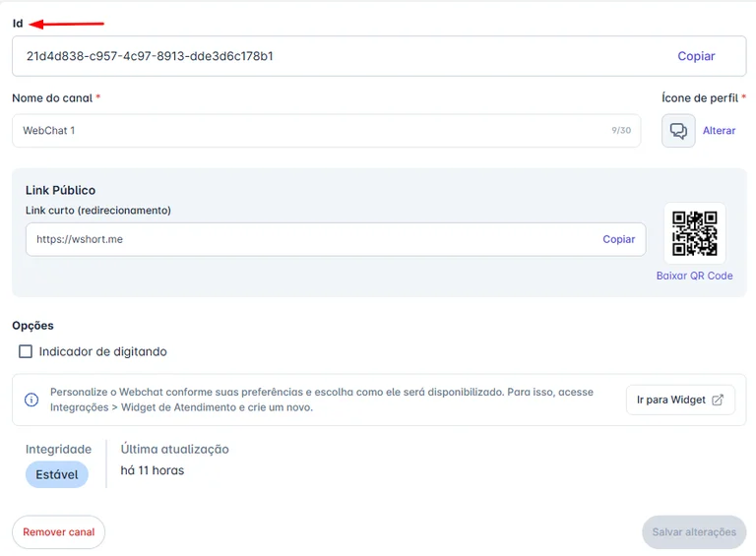Click the short link https://wshort.me field
This screenshot has height=556, width=756.
coord(336,239)
